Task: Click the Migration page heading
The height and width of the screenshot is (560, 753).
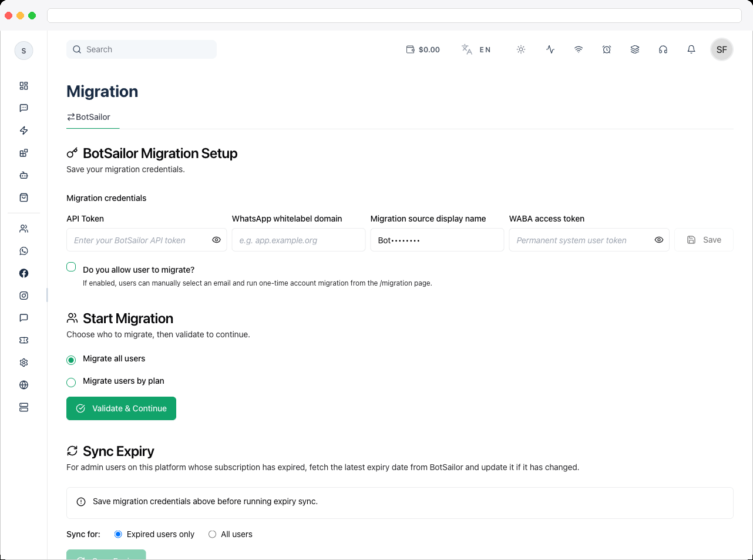Action: pyautogui.click(x=102, y=92)
